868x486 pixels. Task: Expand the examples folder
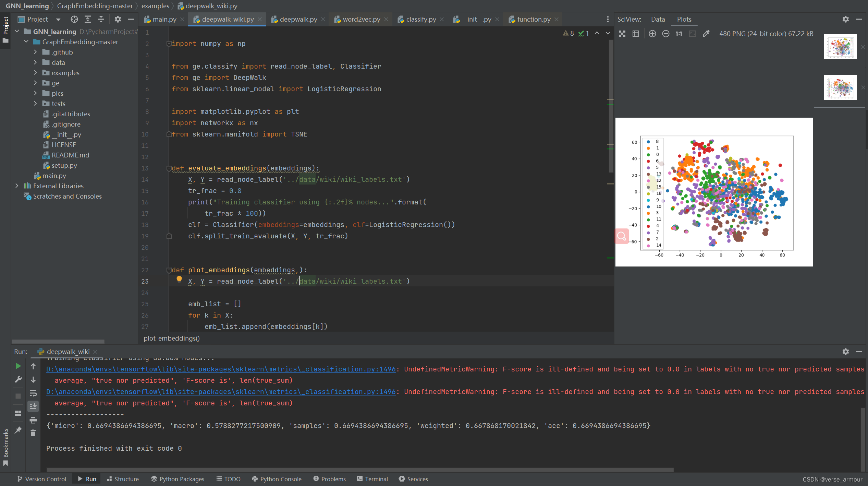[x=35, y=73]
